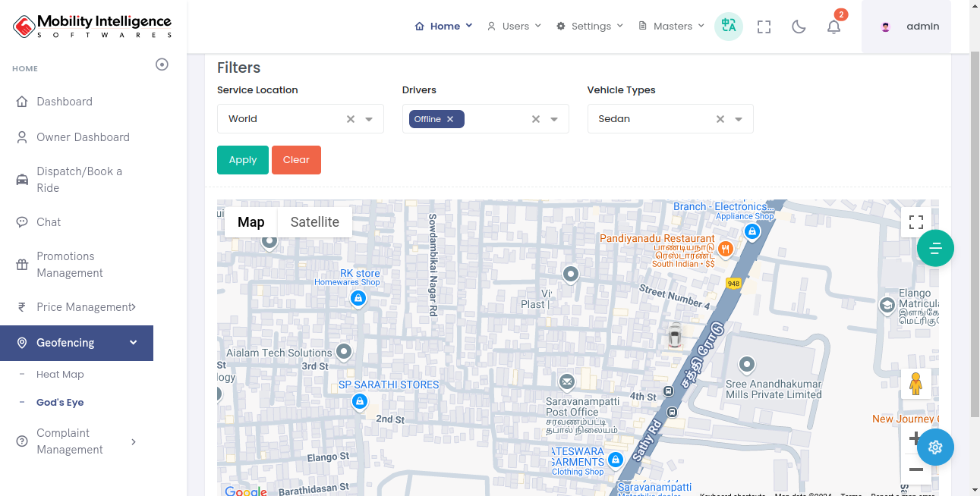The height and width of the screenshot is (496, 980).
Task: Toggle sidebar pin radio icon
Action: (162, 64)
